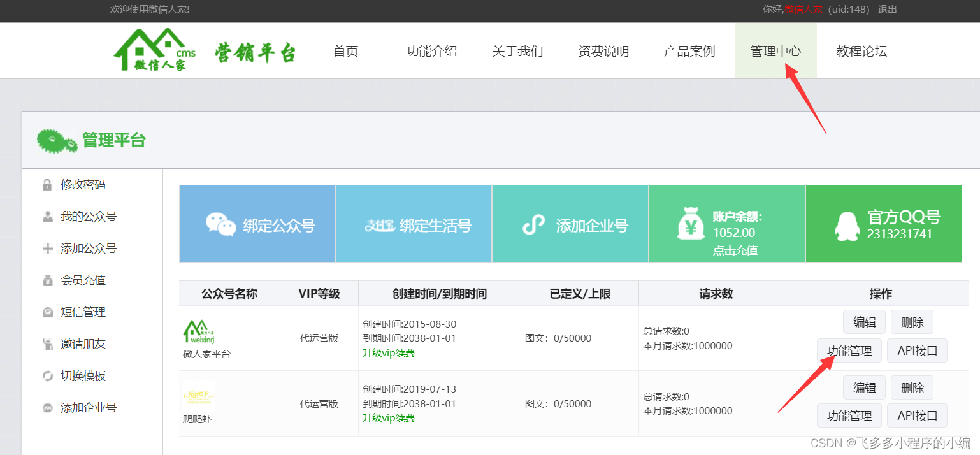Click the friends icon next to 邀请朋友
Image resolution: width=980 pixels, height=455 pixels.
click(47, 344)
